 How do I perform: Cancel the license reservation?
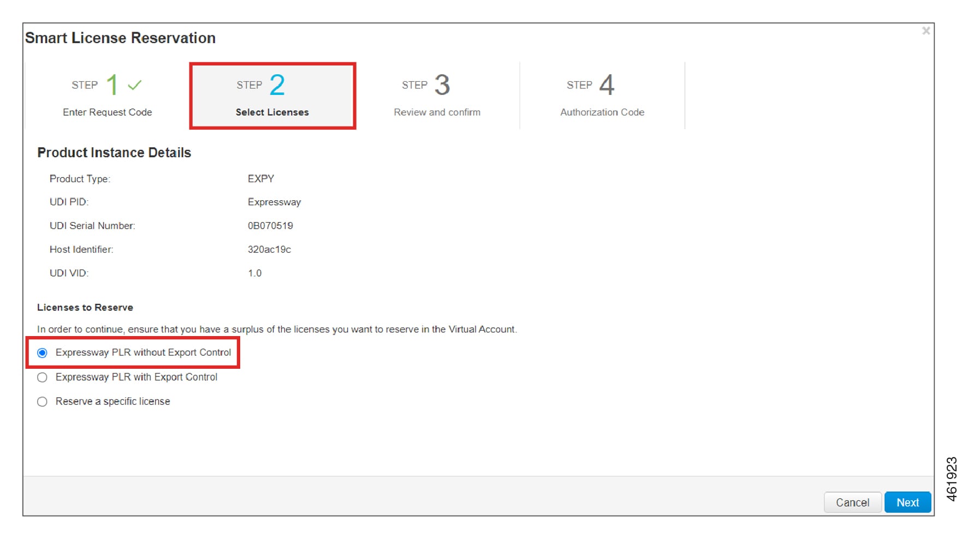tap(852, 502)
